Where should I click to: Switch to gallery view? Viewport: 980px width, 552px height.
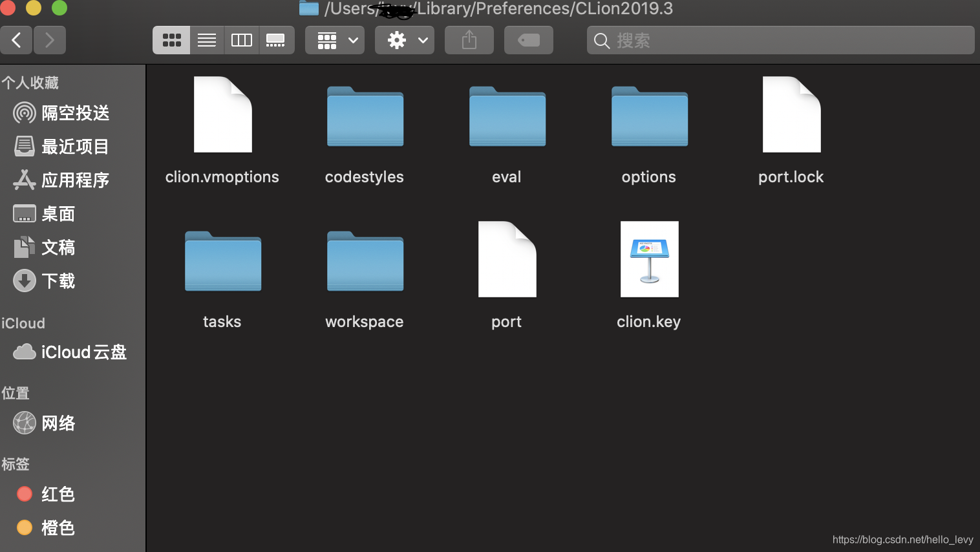[276, 40]
